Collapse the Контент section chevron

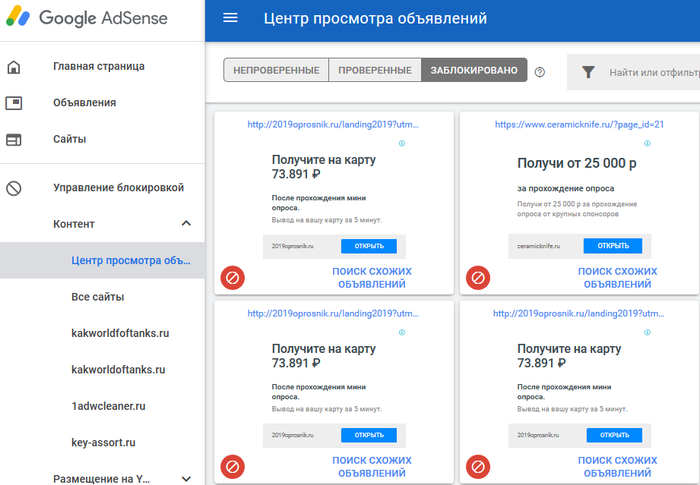186,223
